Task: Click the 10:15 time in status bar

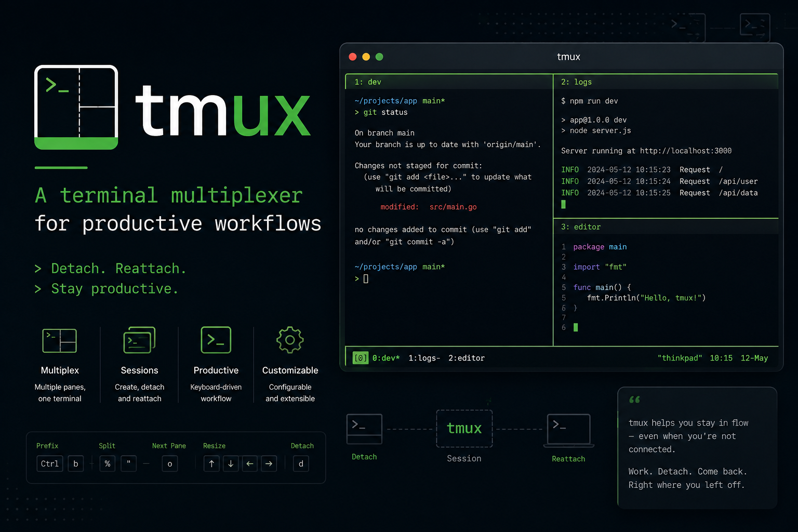Action: (x=721, y=358)
